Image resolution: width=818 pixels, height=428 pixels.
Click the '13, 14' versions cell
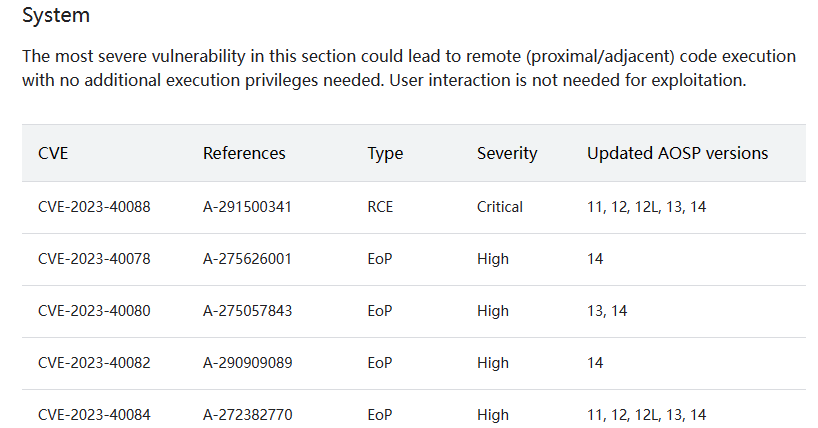pyautogui.click(x=607, y=311)
